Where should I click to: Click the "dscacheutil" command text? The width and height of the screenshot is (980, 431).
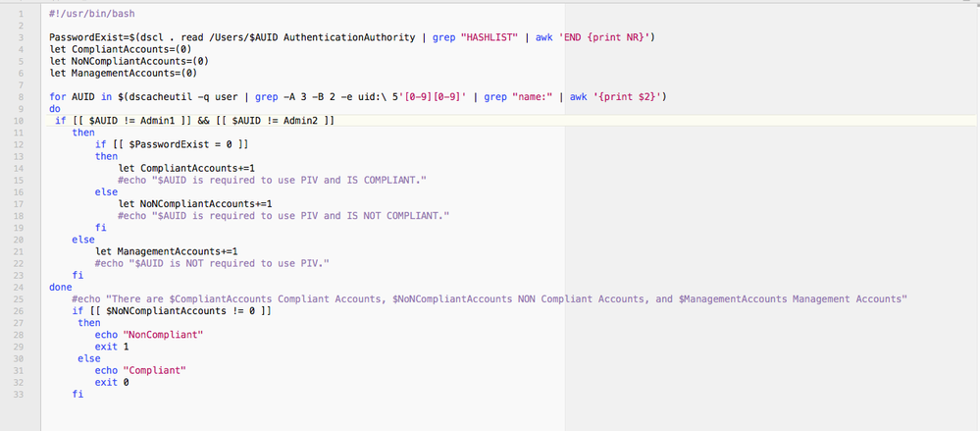pos(160,96)
